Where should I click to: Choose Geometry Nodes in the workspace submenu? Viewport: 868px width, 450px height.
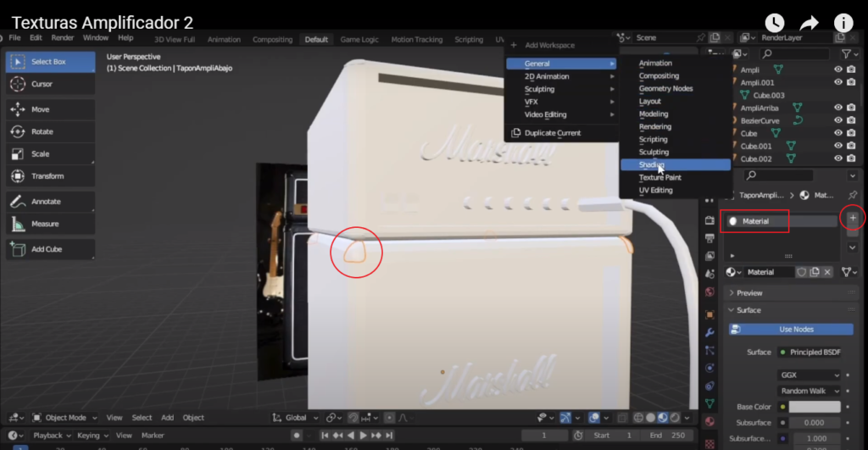point(675,89)
